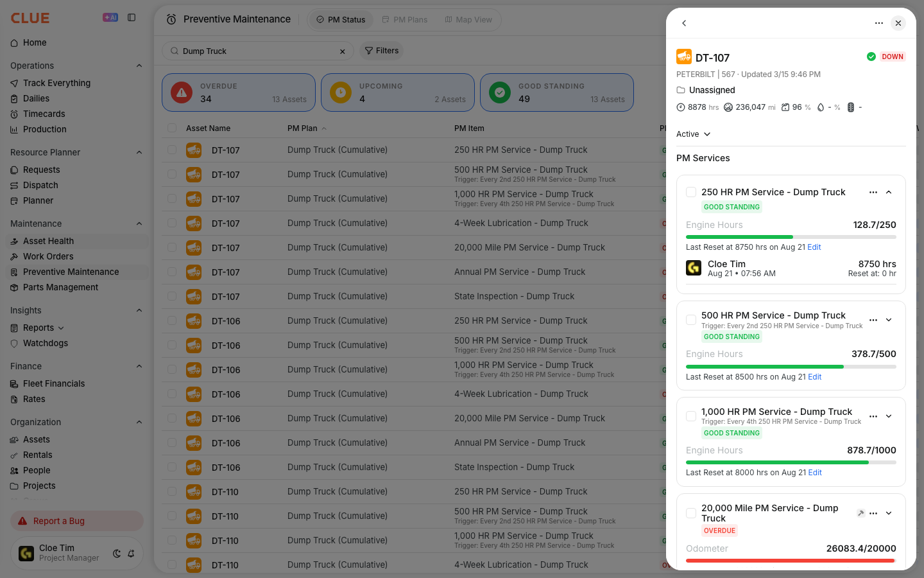This screenshot has width=924, height=578.
Task: Open more options for 500 HR PM Service
Action: (x=873, y=320)
